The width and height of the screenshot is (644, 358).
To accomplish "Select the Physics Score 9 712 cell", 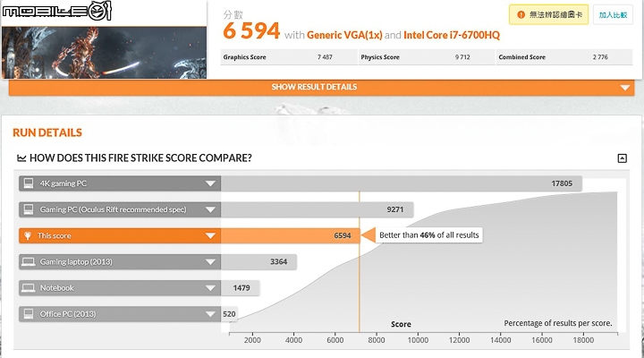I will pyautogui.click(x=427, y=57).
